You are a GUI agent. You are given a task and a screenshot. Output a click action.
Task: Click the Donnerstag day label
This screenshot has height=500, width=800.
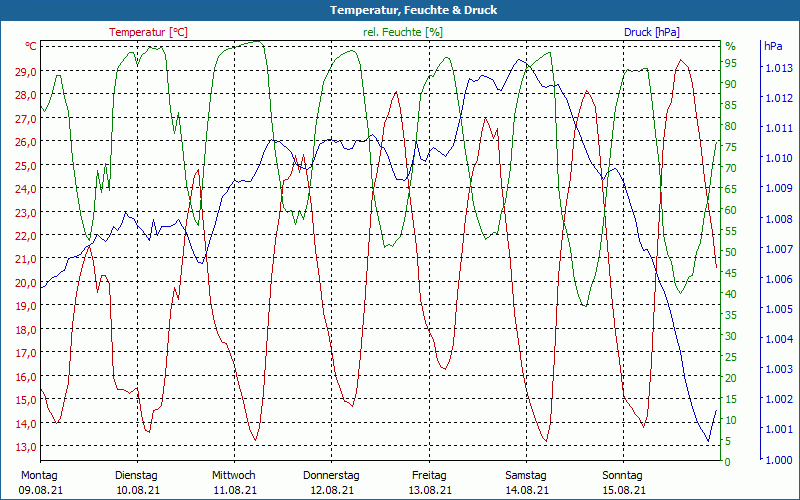331,476
